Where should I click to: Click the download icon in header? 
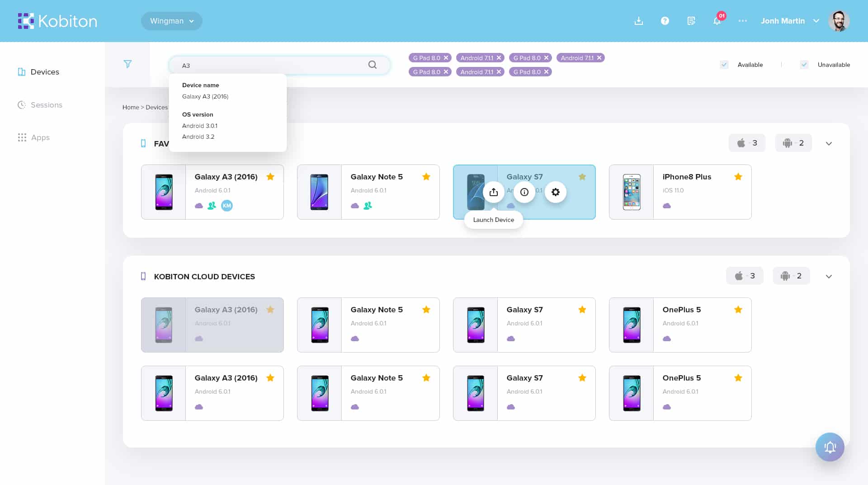point(638,21)
